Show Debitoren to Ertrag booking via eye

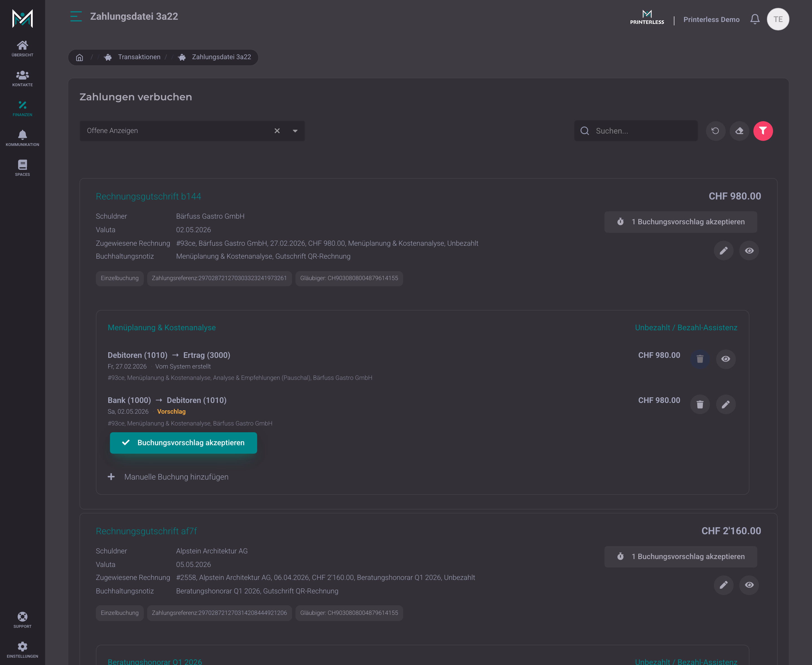[726, 359]
